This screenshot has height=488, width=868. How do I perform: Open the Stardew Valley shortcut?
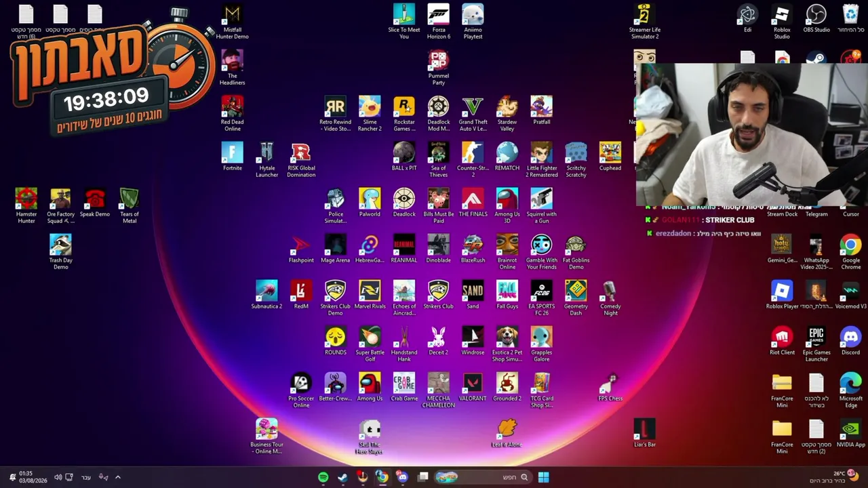click(507, 114)
